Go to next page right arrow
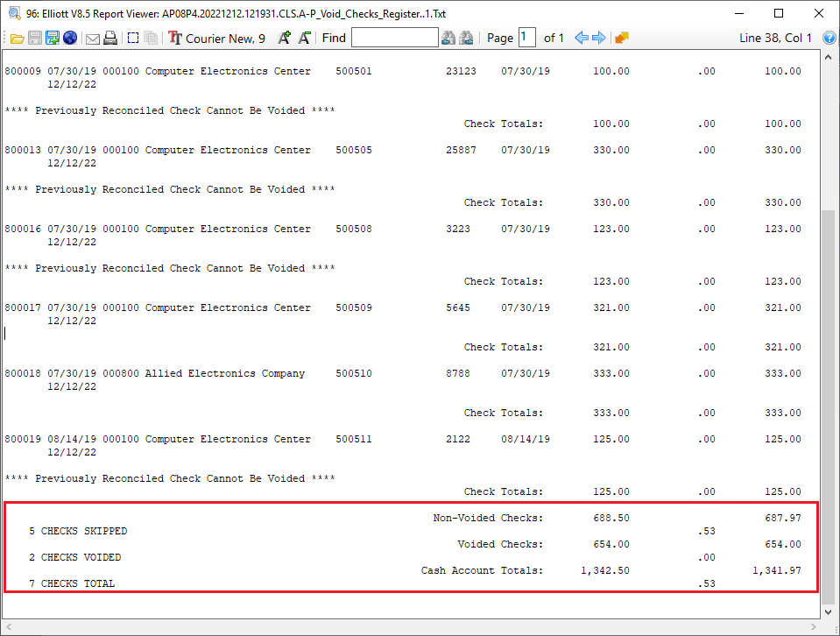Screen dimensions: 840x636 (x=599, y=38)
